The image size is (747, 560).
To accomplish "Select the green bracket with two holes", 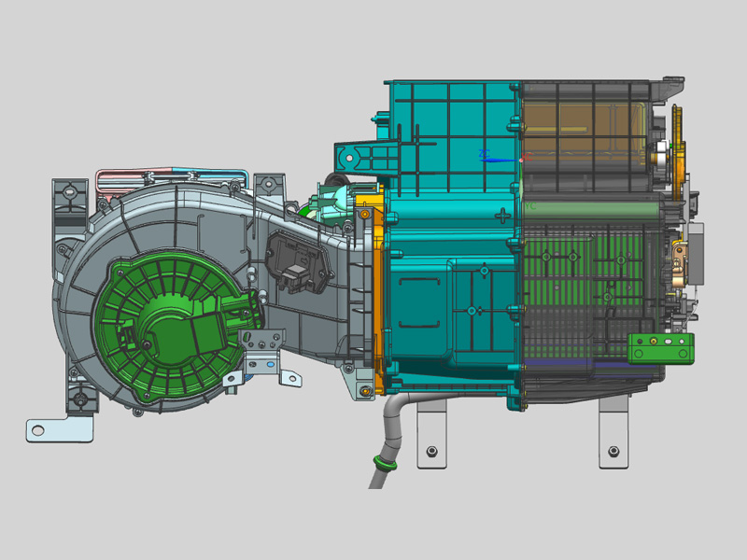I will point(661,347).
